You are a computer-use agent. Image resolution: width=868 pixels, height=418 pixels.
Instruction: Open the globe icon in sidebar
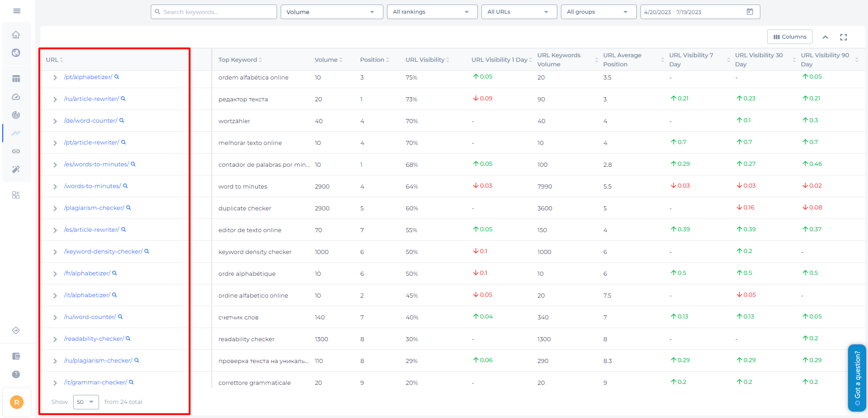coord(16,53)
